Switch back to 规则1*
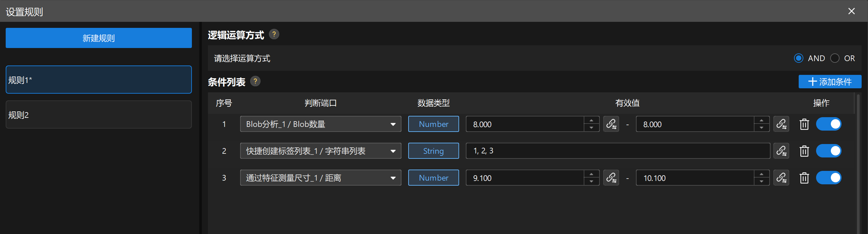 pos(98,80)
